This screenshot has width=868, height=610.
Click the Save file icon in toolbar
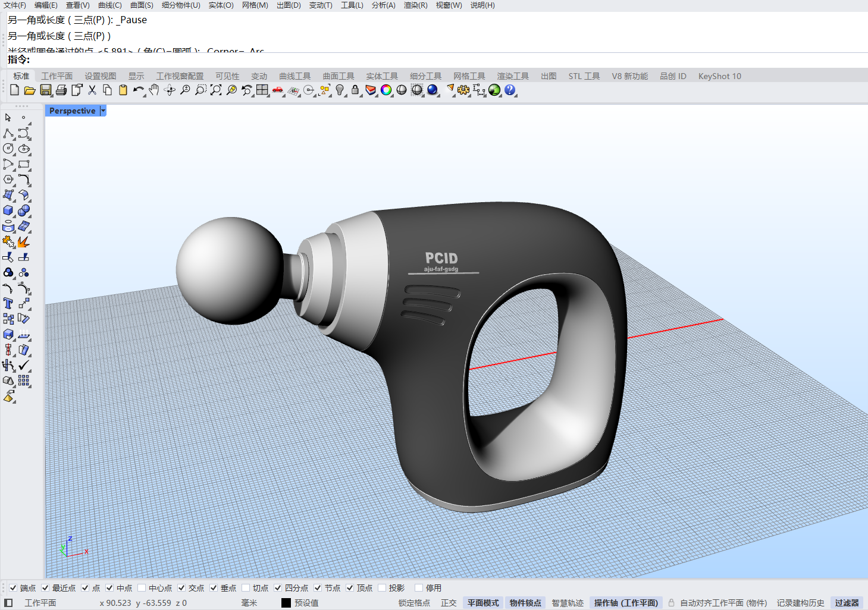(x=46, y=90)
